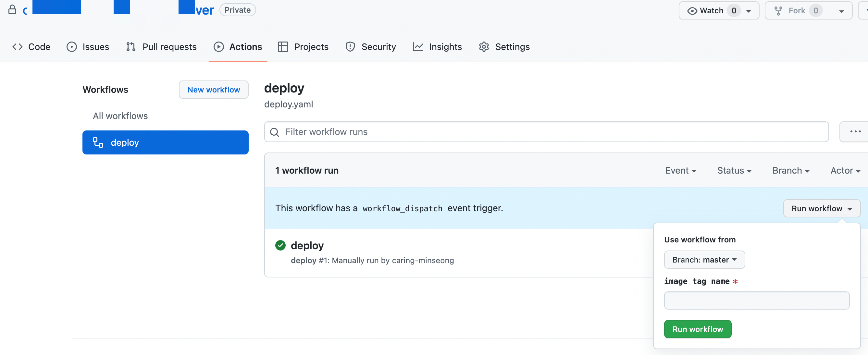Click the green success checkmark icon
868x355 pixels.
pyautogui.click(x=280, y=245)
